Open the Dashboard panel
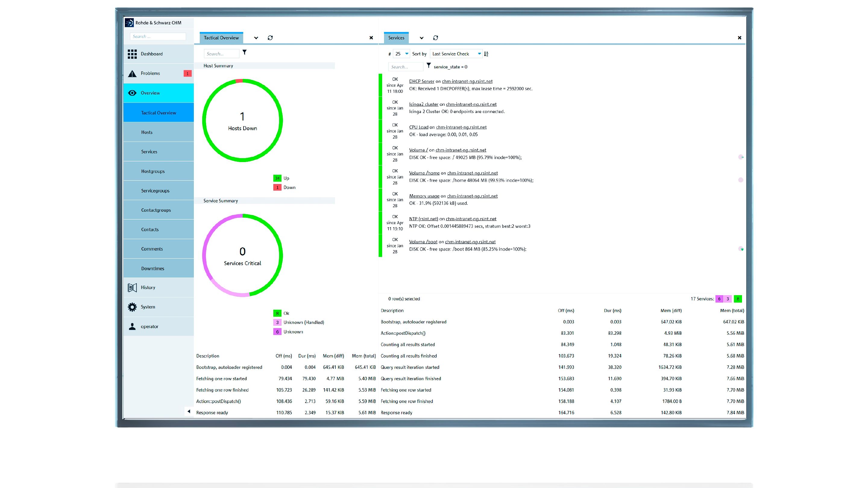 click(x=152, y=54)
